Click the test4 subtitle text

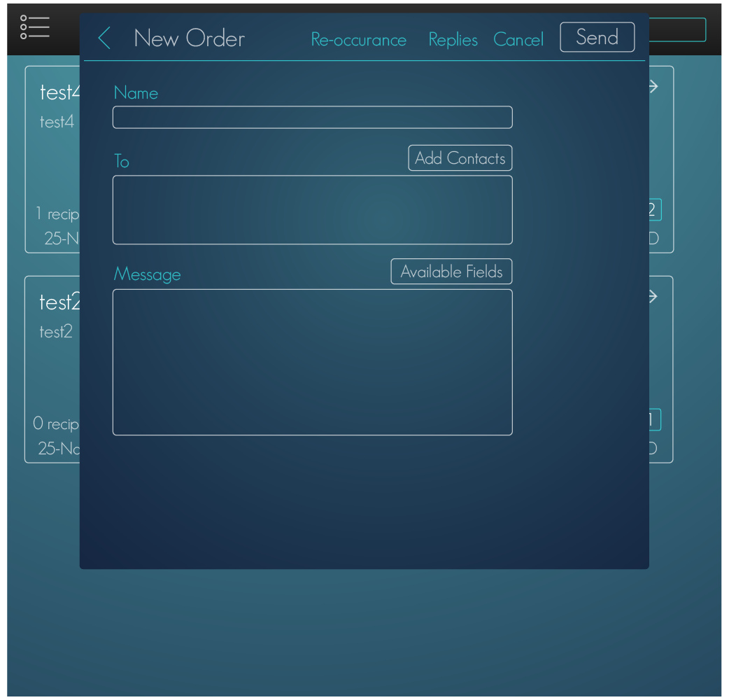[x=57, y=122]
